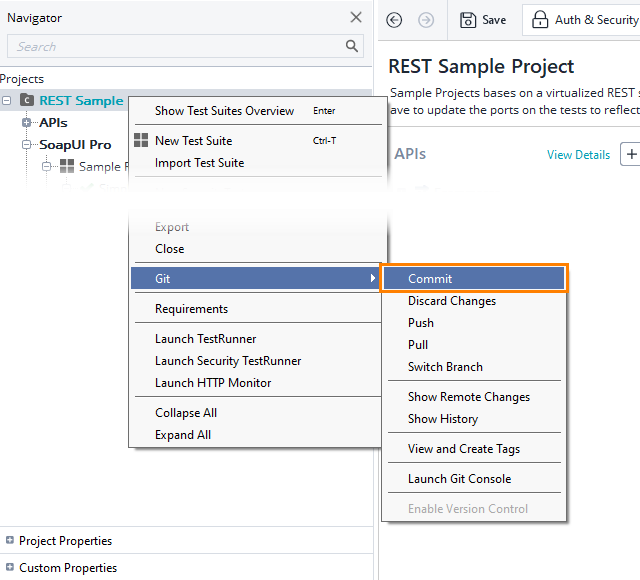Select the SoapUI Pro tree item

click(x=75, y=144)
